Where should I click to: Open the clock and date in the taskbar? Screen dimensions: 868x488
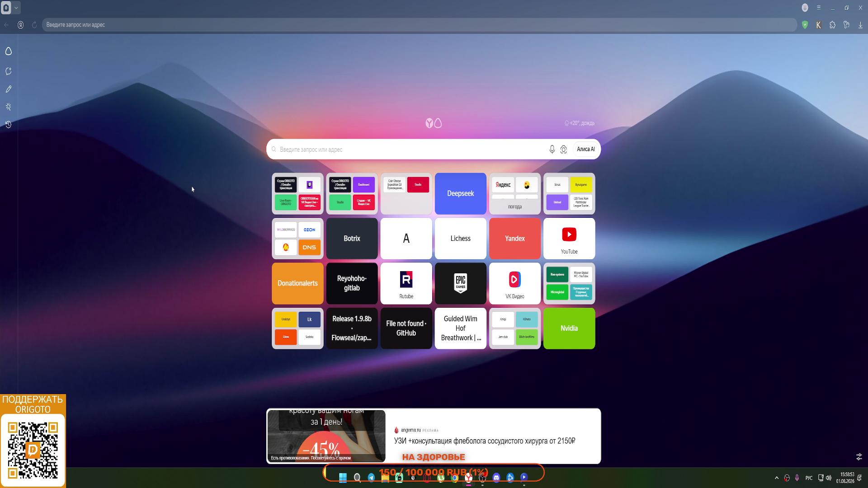(845, 478)
